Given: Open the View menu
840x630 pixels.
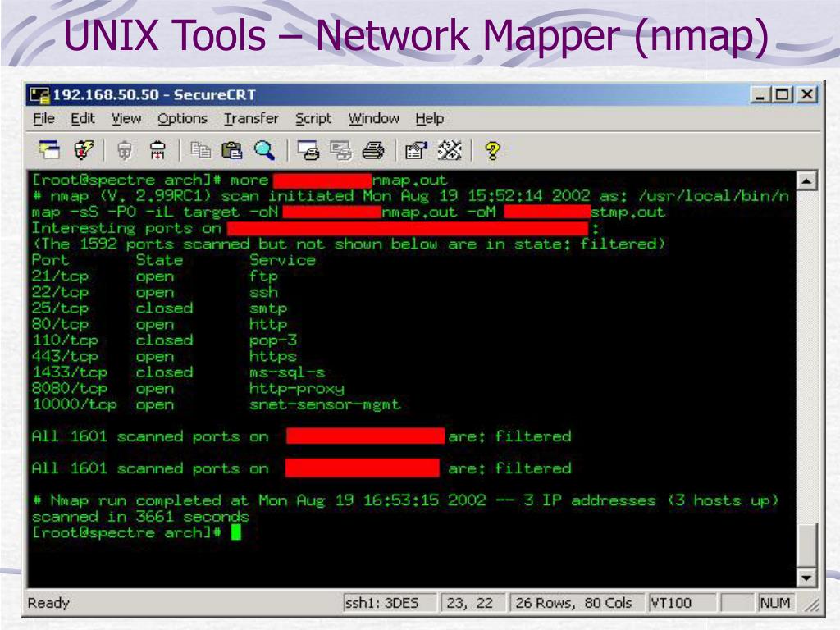Looking at the screenshot, I should 126,118.
